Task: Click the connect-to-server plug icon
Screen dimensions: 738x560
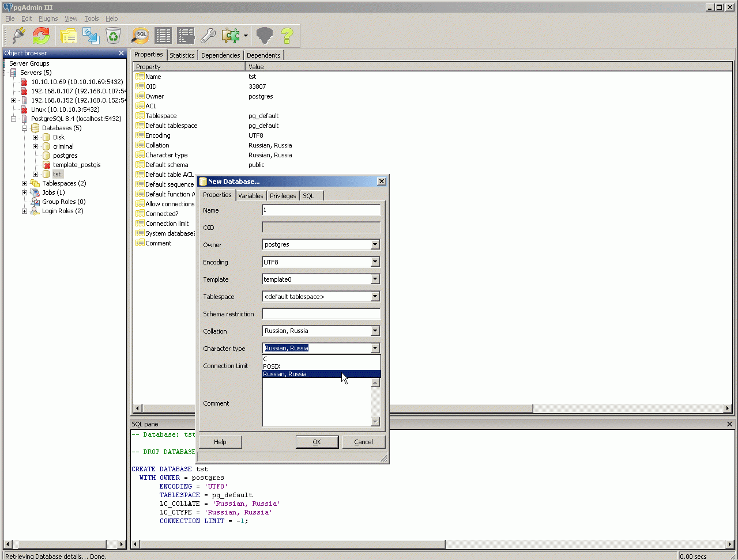Action: 19,36
